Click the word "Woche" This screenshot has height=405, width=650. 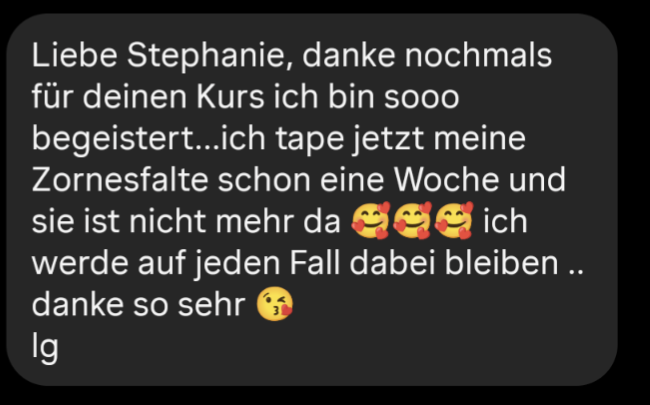click(446, 179)
